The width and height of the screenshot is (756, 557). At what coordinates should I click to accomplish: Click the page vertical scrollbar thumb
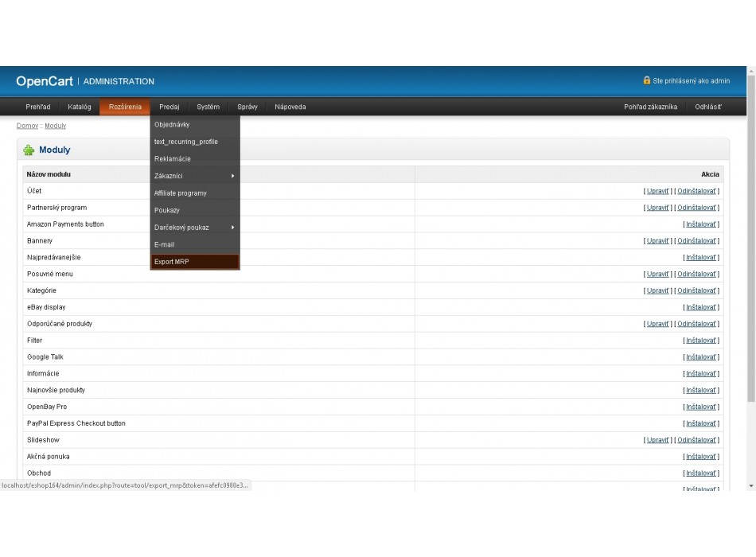751,239
